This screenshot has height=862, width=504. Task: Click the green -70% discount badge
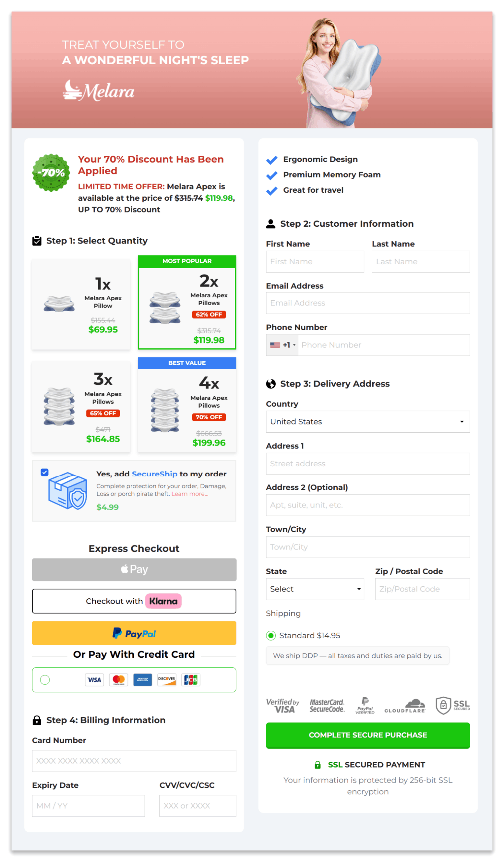click(51, 172)
